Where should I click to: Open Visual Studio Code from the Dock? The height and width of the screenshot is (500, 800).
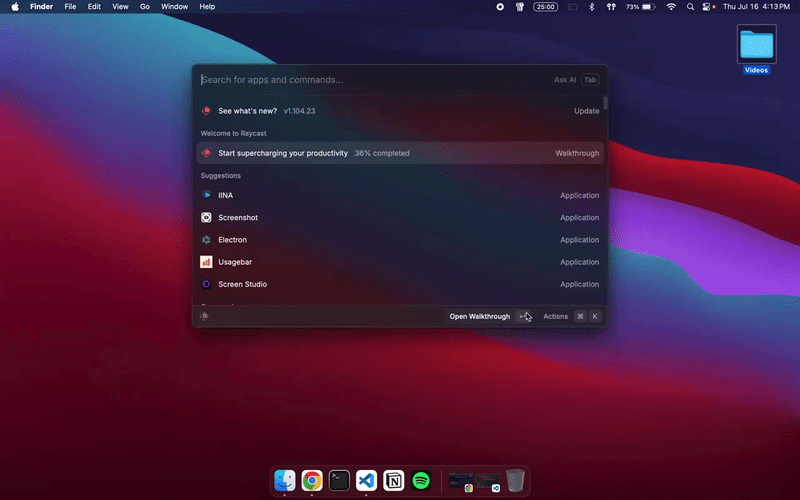366,481
